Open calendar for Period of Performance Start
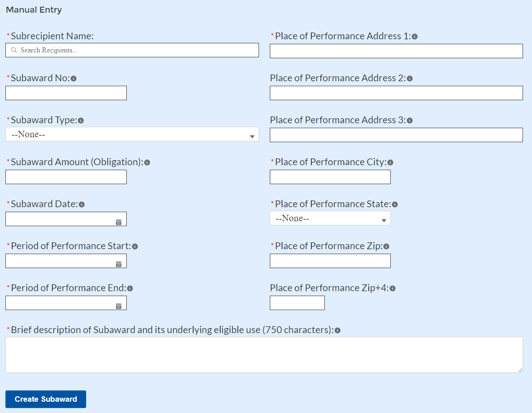532x413 pixels. 119,264
